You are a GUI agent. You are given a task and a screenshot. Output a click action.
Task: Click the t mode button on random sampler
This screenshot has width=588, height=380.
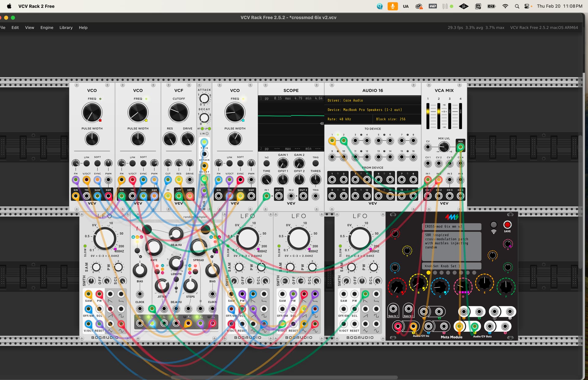coord(147,229)
